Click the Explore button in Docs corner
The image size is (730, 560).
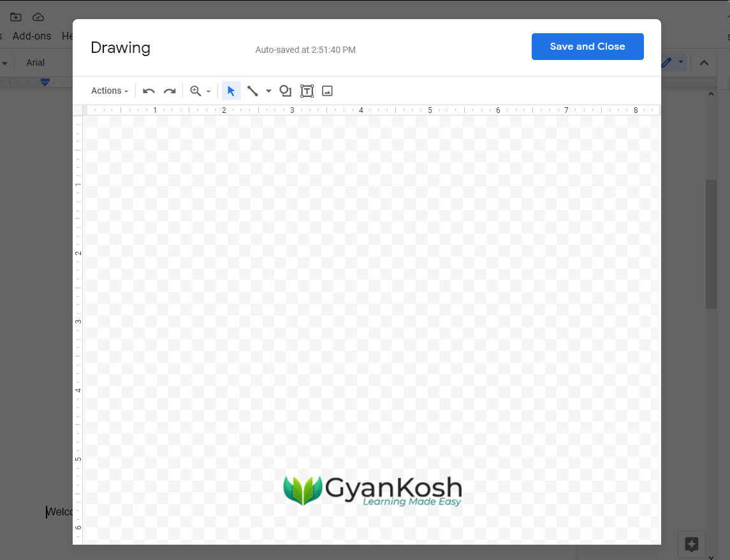[x=691, y=544]
